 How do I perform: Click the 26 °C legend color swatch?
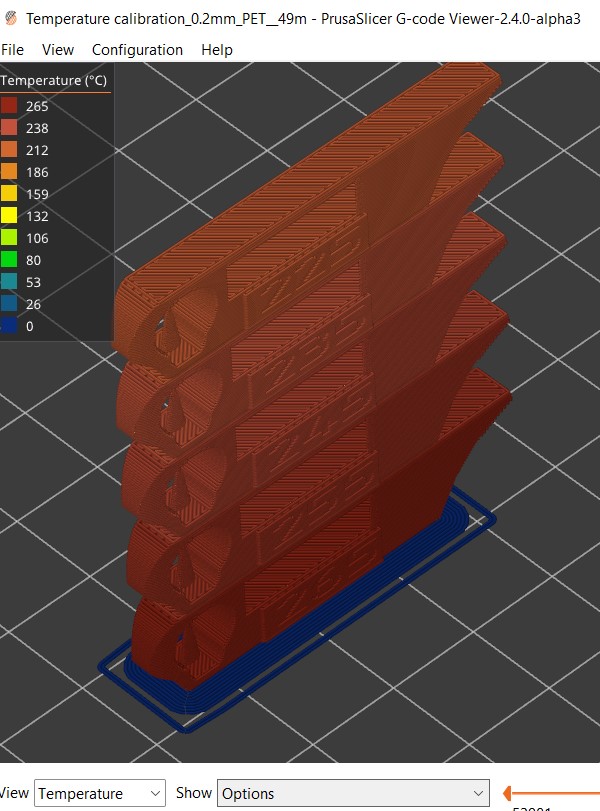(x=9, y=304)
